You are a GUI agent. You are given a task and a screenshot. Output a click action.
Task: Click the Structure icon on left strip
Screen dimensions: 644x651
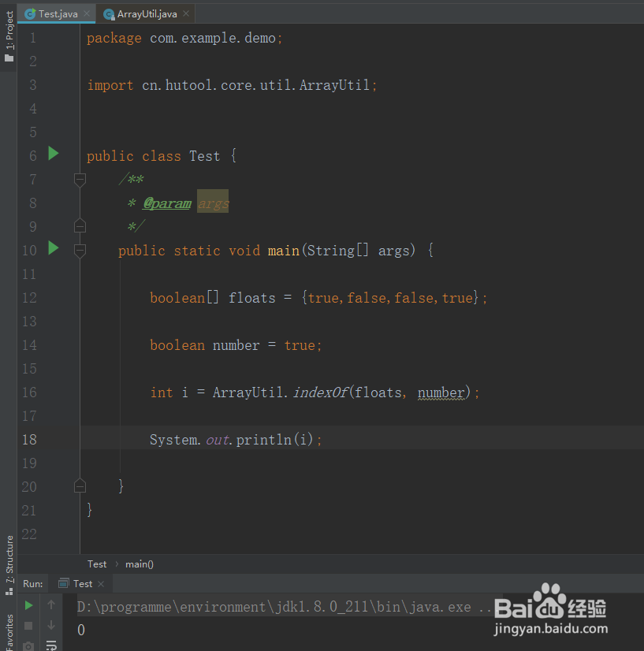tap(9, 592)
